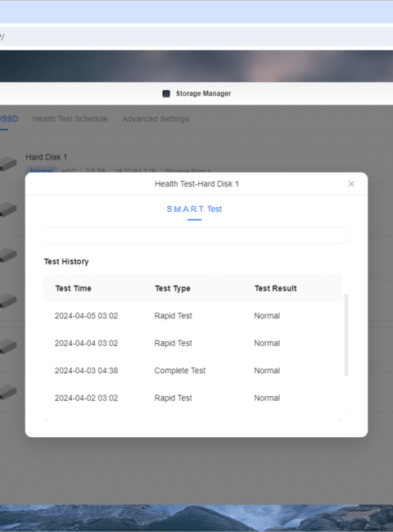
Task: Click the Test Result column header
Action: point(276,288)
